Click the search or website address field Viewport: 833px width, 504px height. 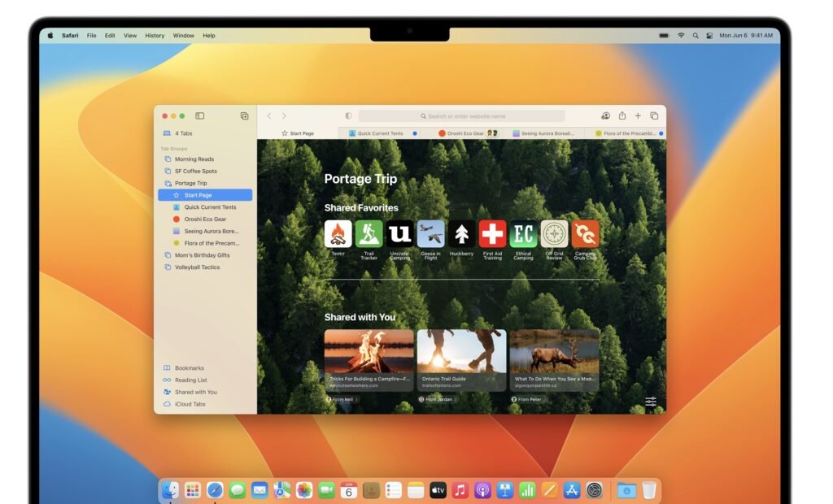point(462,115)
